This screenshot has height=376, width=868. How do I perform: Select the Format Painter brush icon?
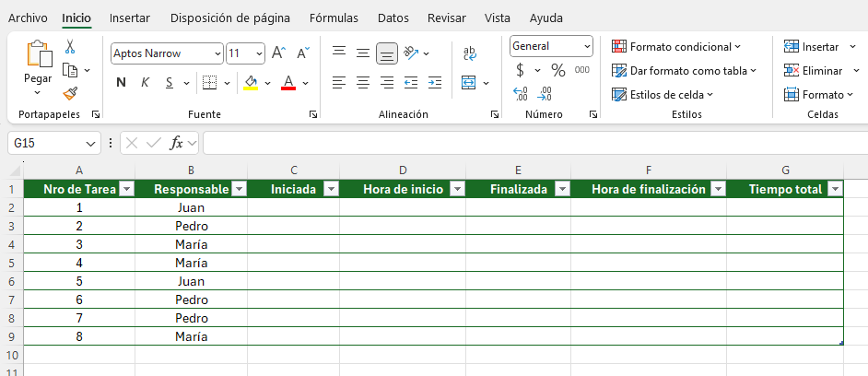[70, 94]
